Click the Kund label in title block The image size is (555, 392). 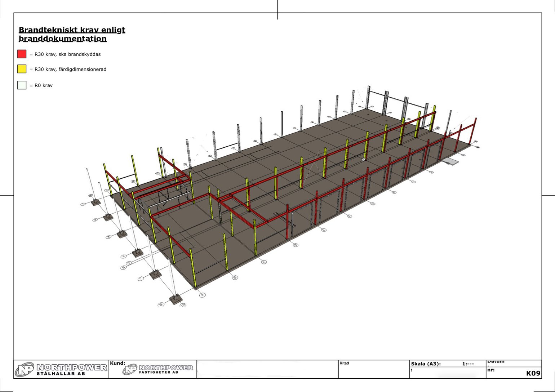[117, 363]
